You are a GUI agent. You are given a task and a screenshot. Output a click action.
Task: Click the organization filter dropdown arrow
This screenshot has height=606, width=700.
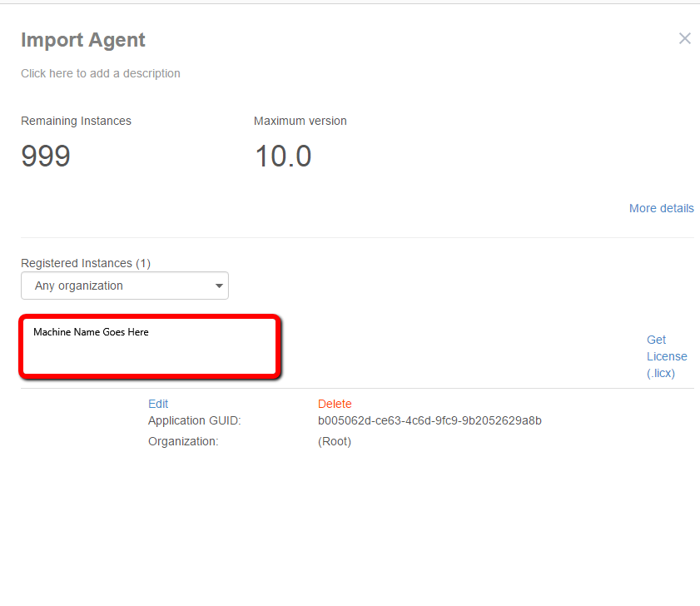tap(220, 286)
